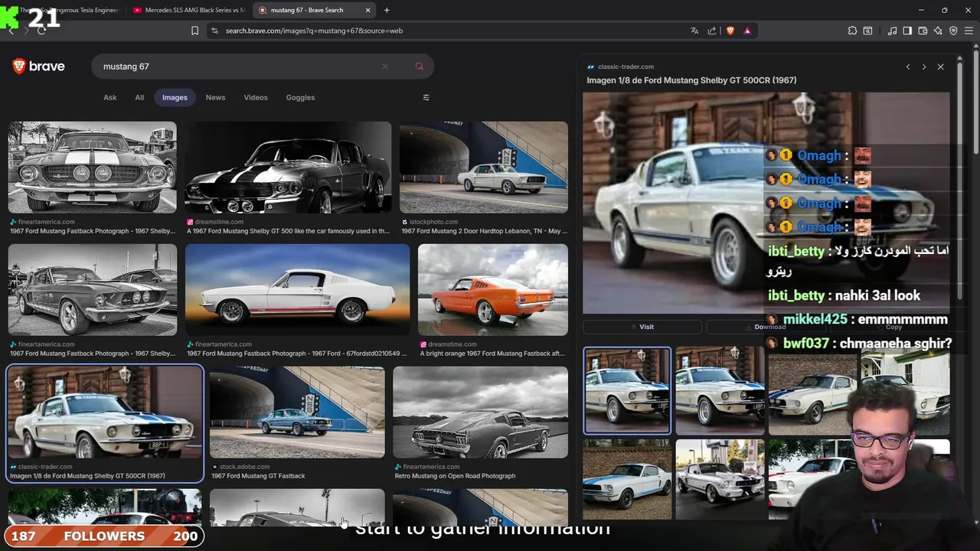This screenshot has height=551, width=980.
Task: Open the browser hamburger menu
Action: pyautogui.click(x=969, y=31)
